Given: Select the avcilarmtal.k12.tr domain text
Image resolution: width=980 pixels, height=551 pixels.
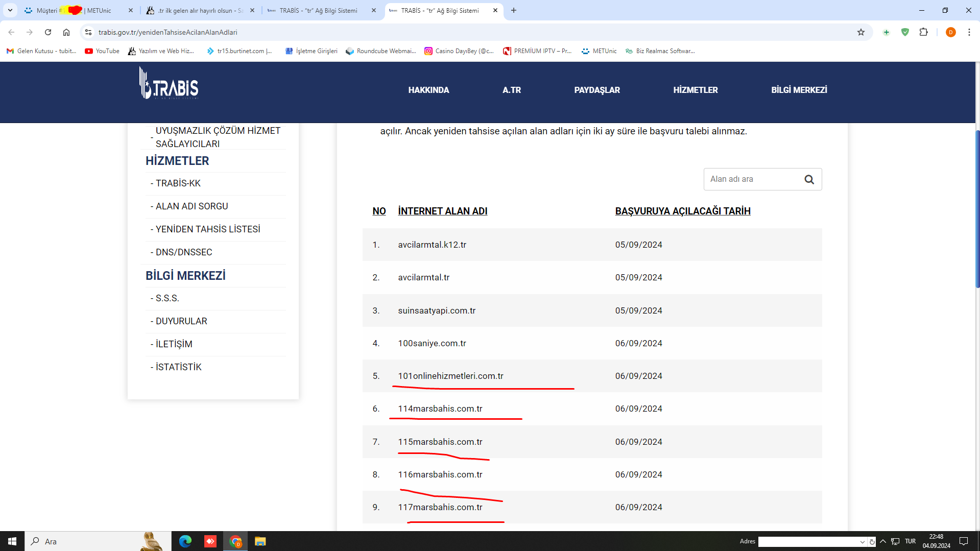Looking at the screenshot, I should [432, 245].
